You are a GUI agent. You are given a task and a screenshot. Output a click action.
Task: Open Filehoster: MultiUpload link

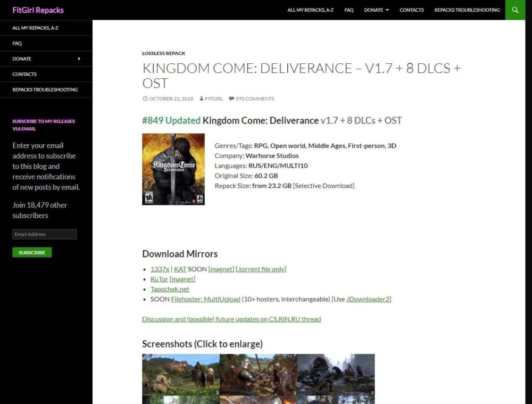pyautogui.click(x=205, y=299)
